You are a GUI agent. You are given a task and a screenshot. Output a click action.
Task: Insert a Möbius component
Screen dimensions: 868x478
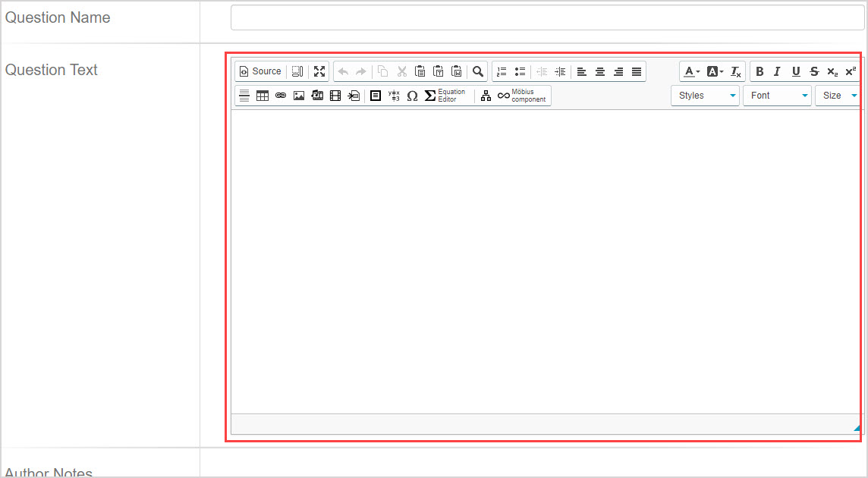tap(521, 96)
